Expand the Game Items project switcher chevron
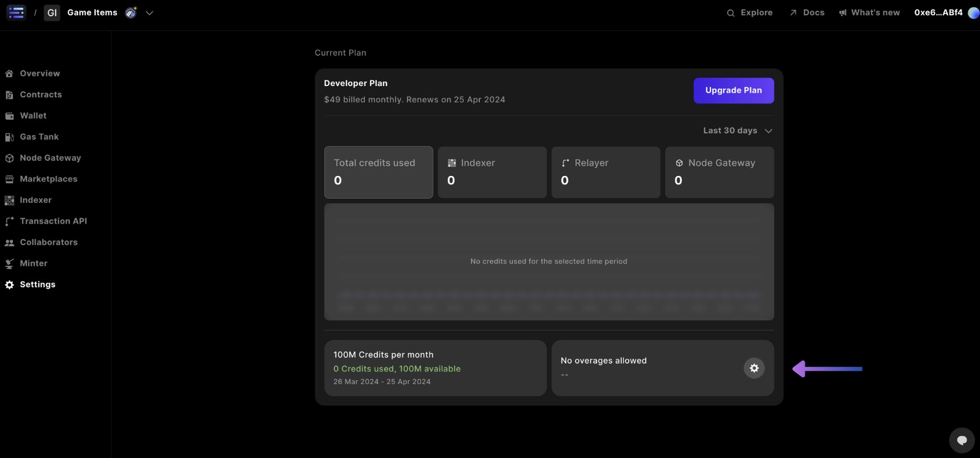980x458 pixels. coord(149,13)
